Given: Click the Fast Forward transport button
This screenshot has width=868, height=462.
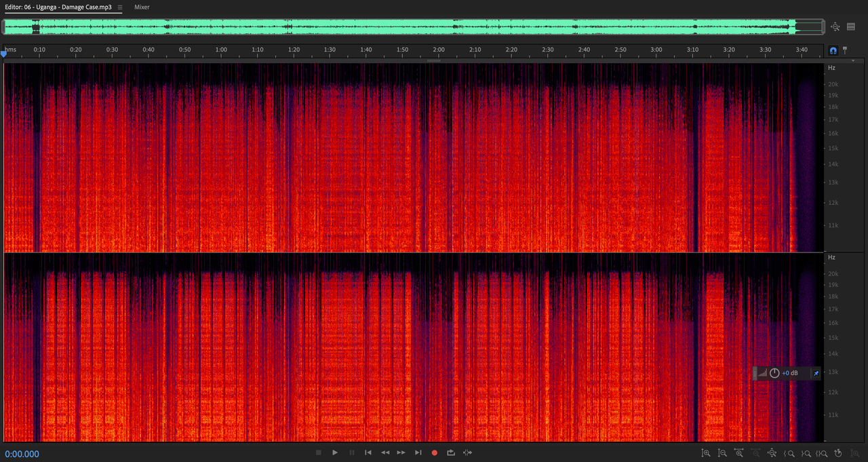Looking at the screenshot, I should (401, 453).
